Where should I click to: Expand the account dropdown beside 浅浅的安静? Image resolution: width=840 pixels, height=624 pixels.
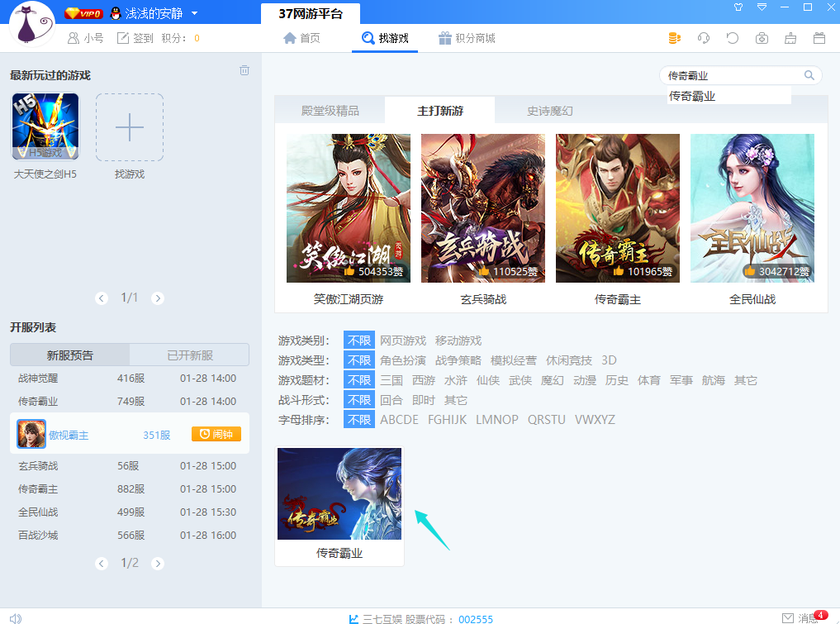(x=194, y=14)
